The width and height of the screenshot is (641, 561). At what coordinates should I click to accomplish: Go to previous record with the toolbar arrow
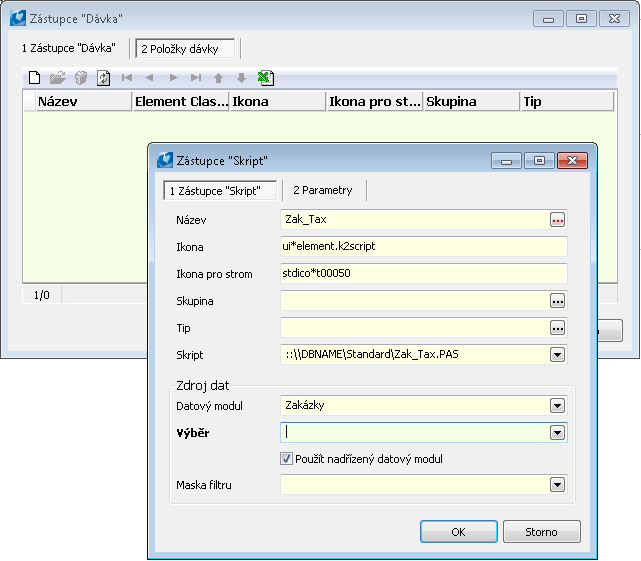pos(149,77)
